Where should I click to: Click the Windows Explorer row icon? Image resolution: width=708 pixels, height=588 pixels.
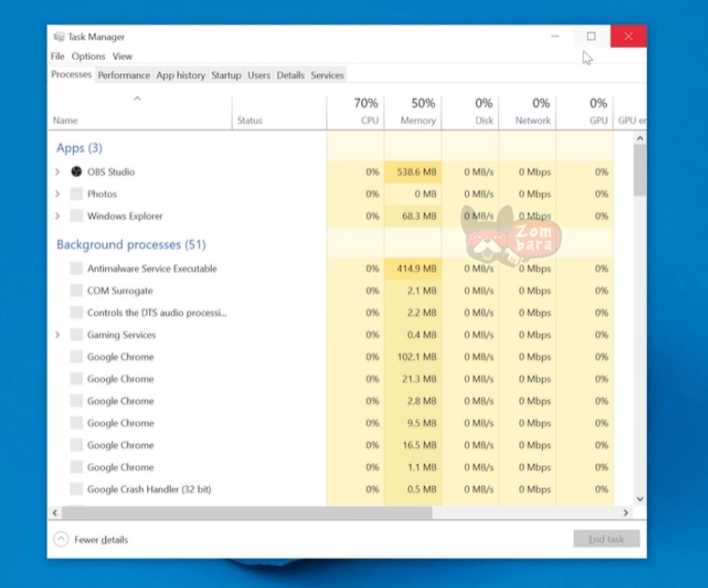tap(76, 216)
